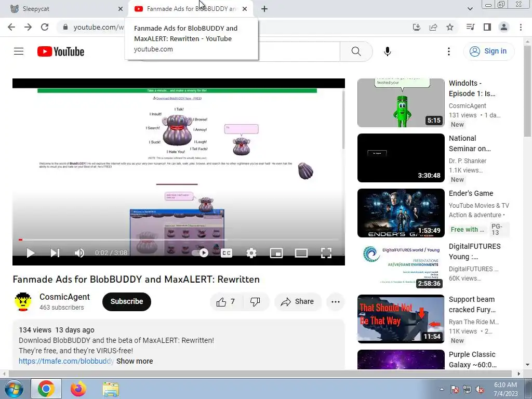Screen dimensions: 532x399
Task: Open the Chrome profile icon
Action: [x=504, y=27]
